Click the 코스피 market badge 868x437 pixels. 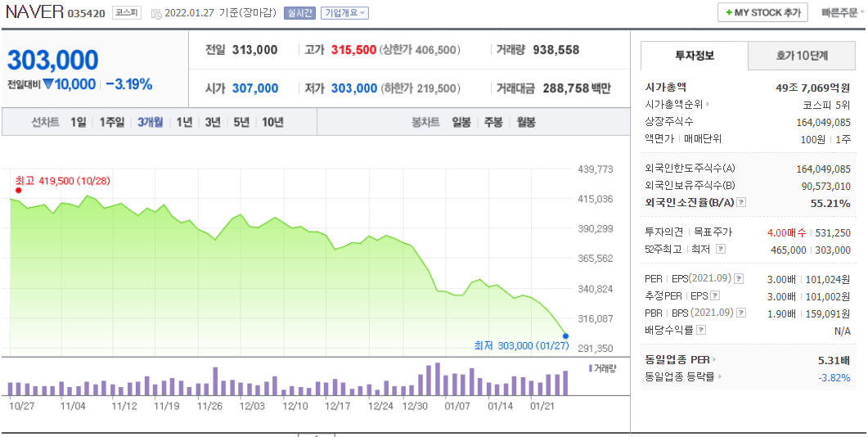click(127, 12)
